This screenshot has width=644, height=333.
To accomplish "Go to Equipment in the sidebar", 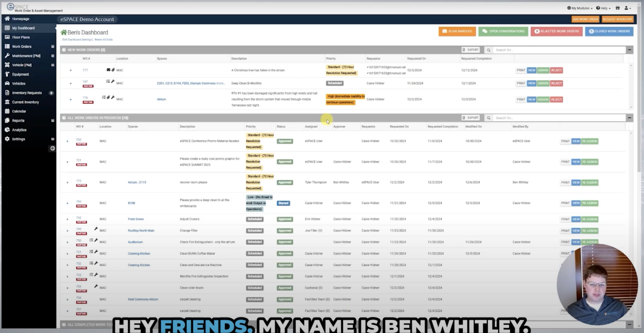I will coord(20,74).
